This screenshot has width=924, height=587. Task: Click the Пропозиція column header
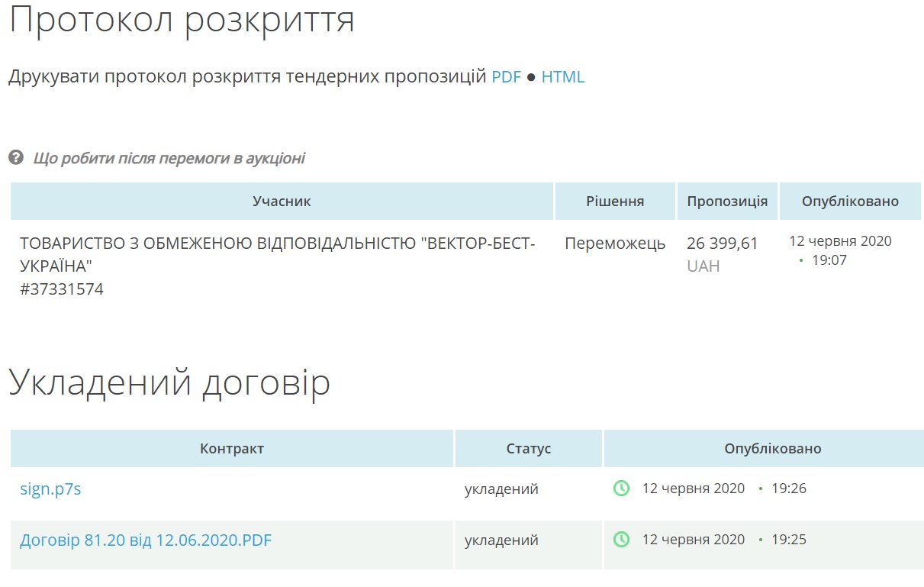click(727, 202)
